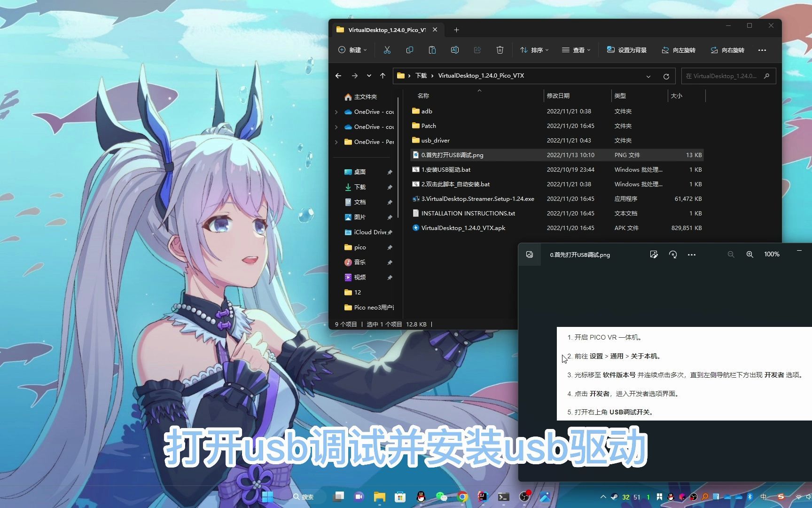
Task: Open the Explorer toolbar overflow (three dots) menu
Action: point(762,50)
